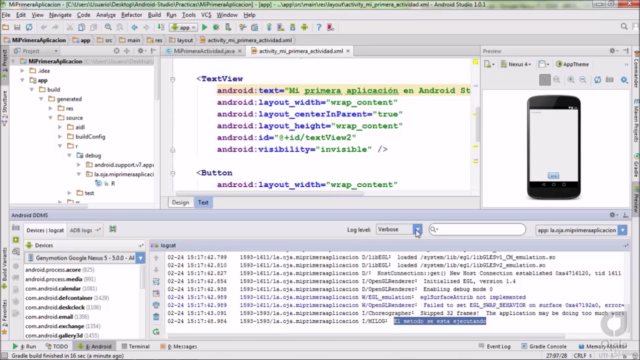
Task: Select the buildConfig folder
Action: point(86,137)
